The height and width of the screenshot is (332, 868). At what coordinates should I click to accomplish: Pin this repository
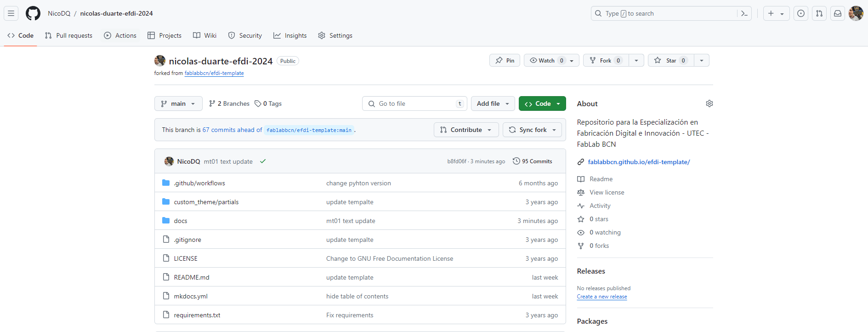(505, 60)
